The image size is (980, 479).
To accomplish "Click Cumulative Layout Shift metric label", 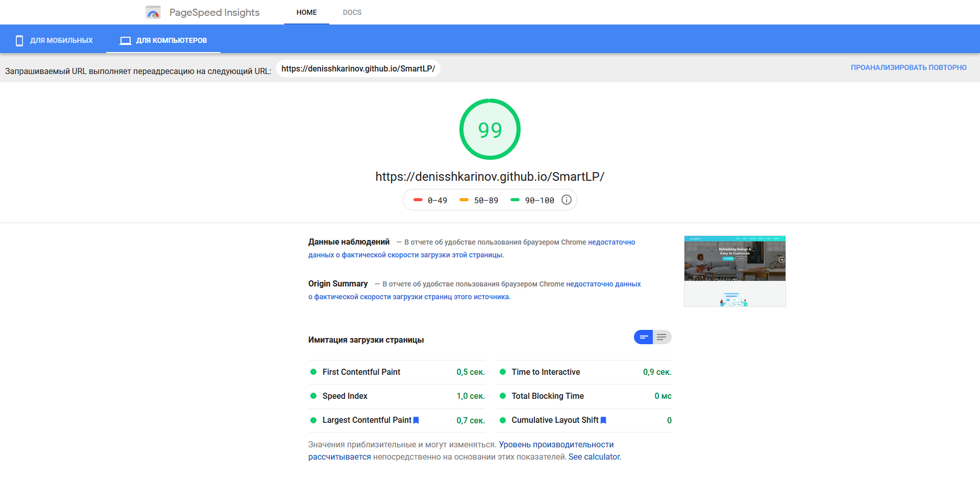I will coord(555,420).
